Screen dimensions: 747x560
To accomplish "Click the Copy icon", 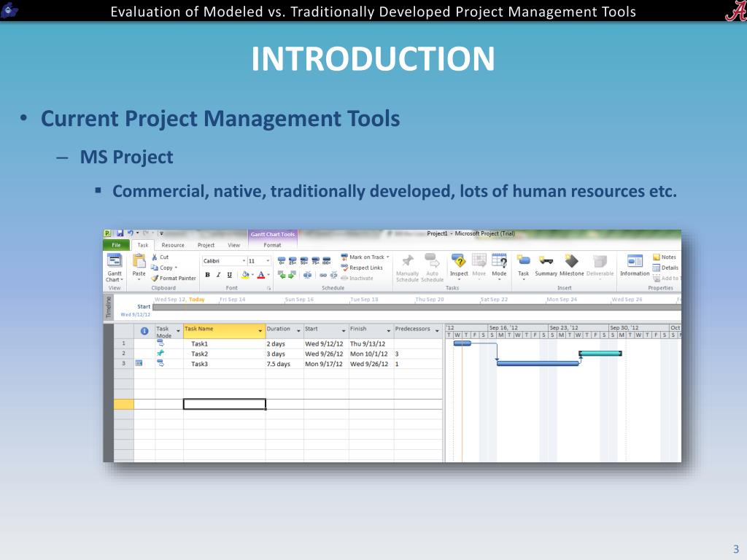I will [x=155, y=268].
